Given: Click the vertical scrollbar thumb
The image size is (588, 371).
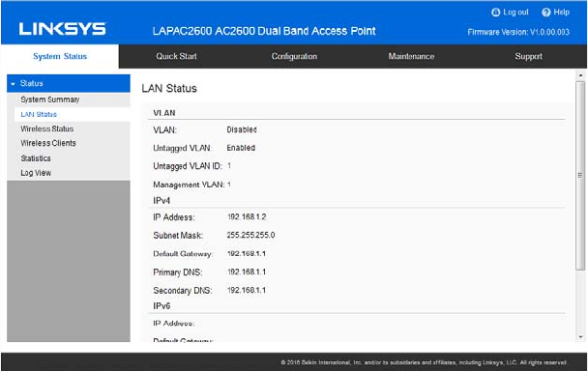Looking at the screenshot, I should click(x=580, y=175).
